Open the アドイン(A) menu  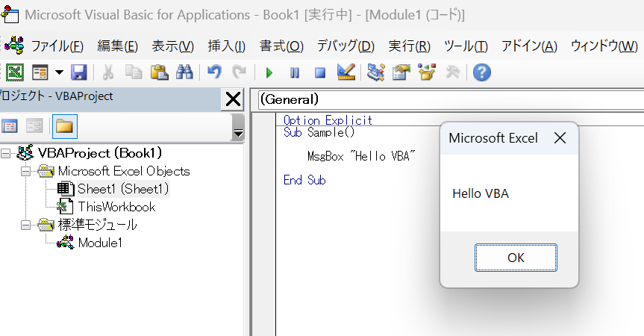tap(529, 46)
